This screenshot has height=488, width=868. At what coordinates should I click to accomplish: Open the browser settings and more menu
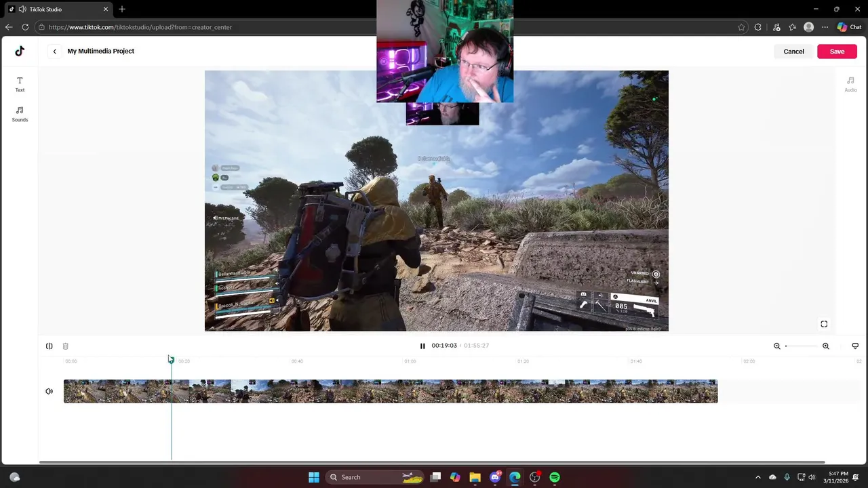(x=825, y=27)
